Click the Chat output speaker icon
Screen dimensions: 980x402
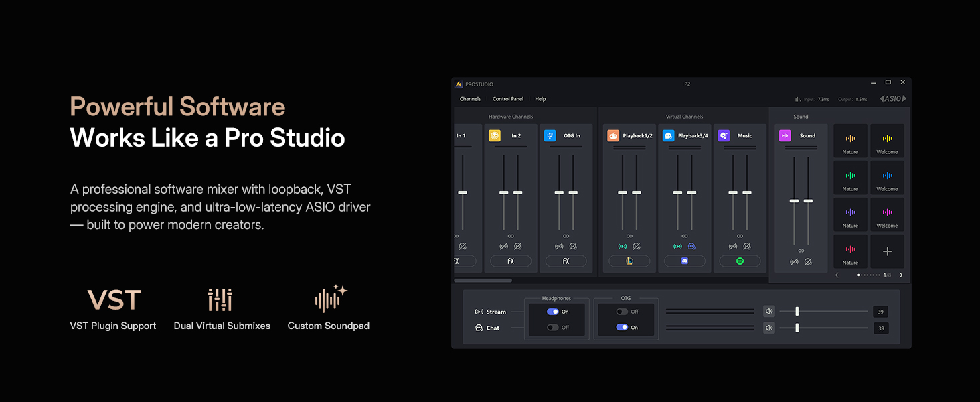(x=769, y=328)
